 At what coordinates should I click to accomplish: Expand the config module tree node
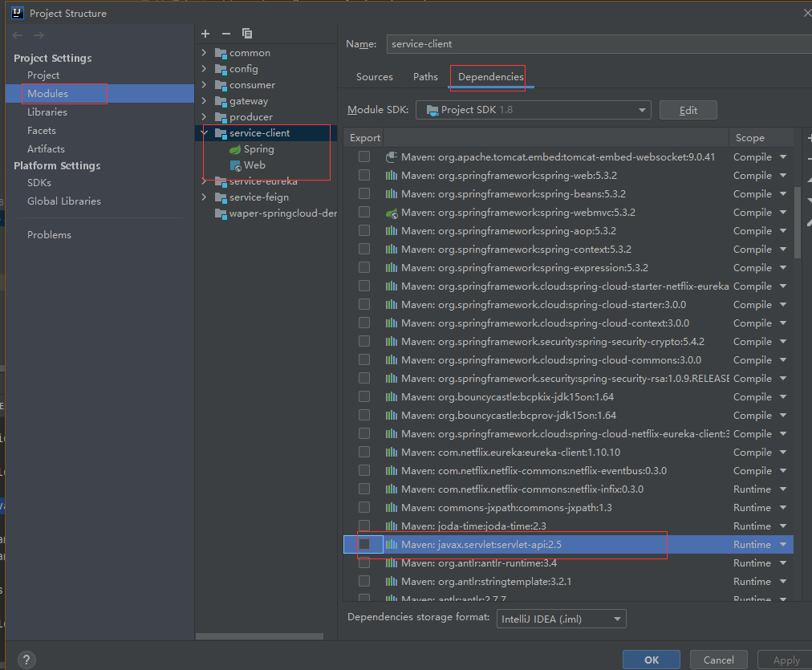tap(204, 69)
